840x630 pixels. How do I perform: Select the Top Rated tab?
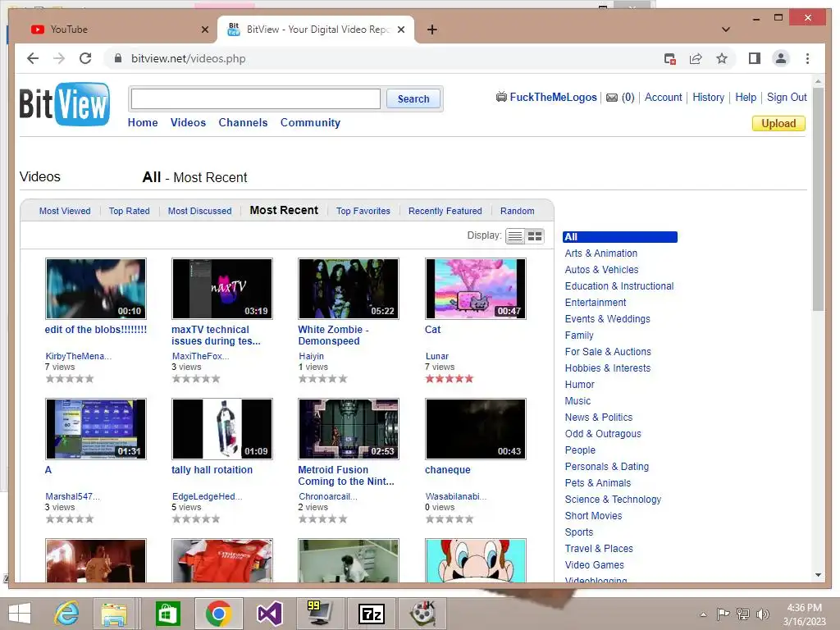(x=129, y=211)
